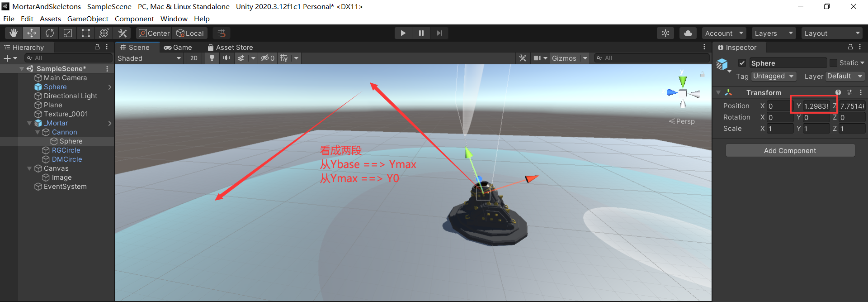Image resolution: width=868 pixels, height=302 pixels.
Task: Toggle 2D view mode
Action: click(194, 58)
